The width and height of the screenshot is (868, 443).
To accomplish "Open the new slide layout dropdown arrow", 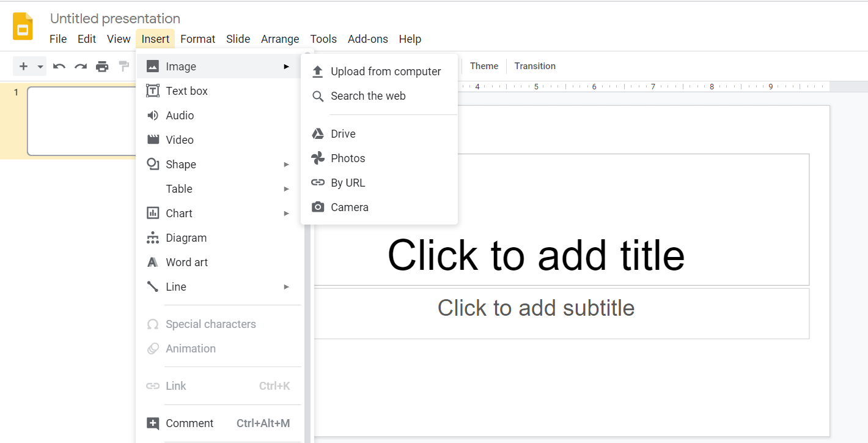I will [x=40, y=66].
